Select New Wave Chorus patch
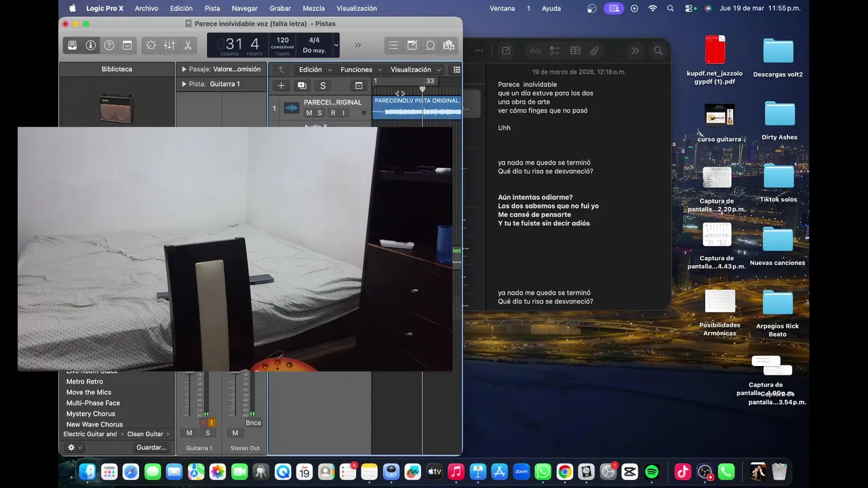The height and width of the screenshot is (488, 868). click(x=94, y=424)
